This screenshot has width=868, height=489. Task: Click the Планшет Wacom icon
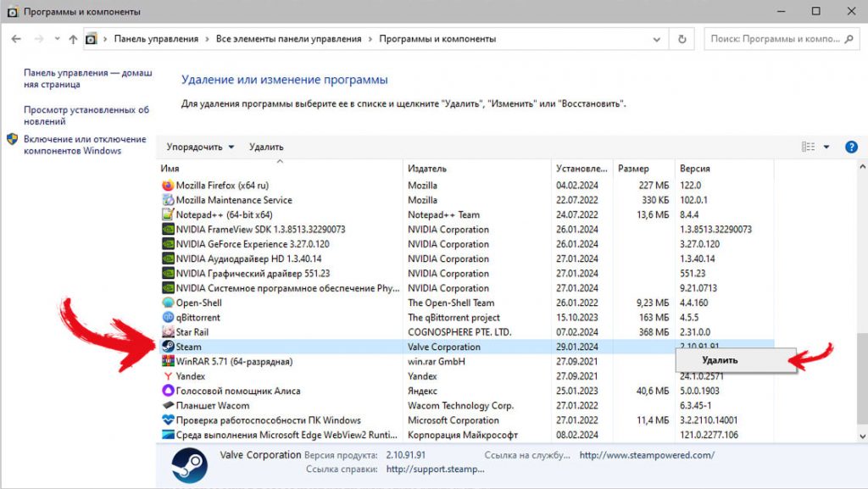coord(168,405)
